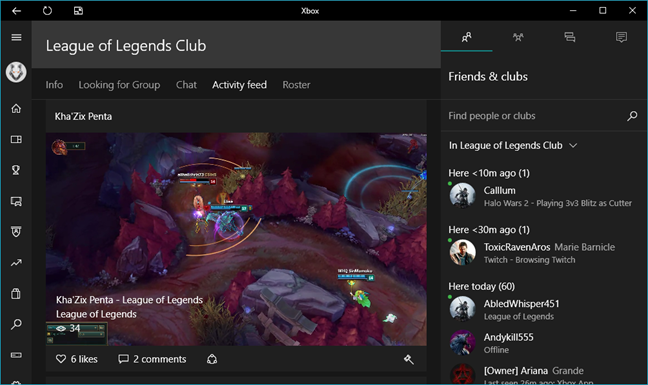Screen dimensions: 648x385
Task: Go to Home in sidebar
Action: tap(16, 109)
